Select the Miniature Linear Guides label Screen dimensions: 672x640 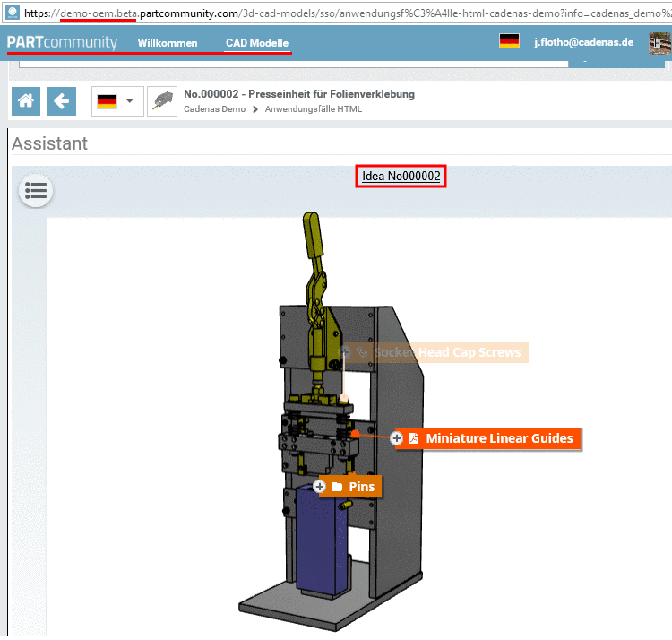pos(499,438)
